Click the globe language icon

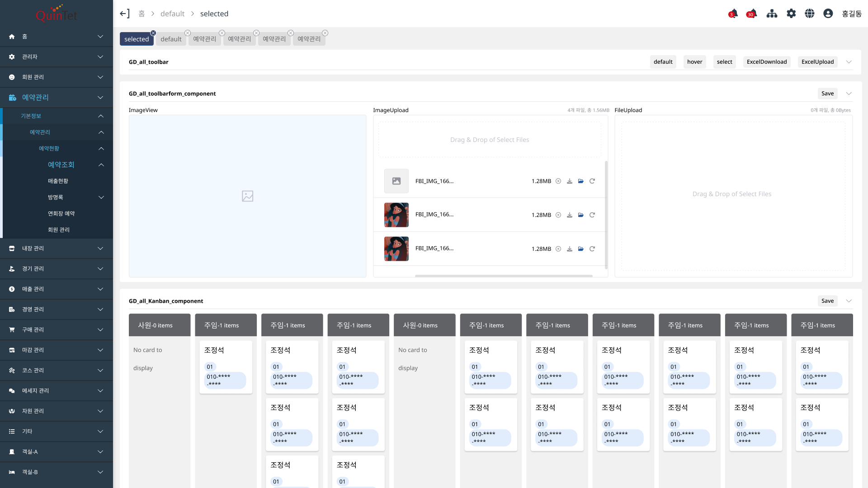click(x=809, y=14)
